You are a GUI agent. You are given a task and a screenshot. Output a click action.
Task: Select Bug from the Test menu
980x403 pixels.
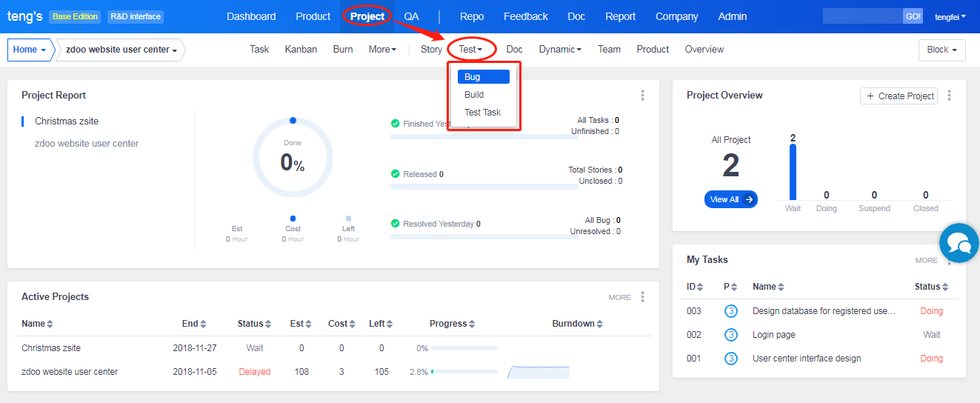(x=483, y=77)
